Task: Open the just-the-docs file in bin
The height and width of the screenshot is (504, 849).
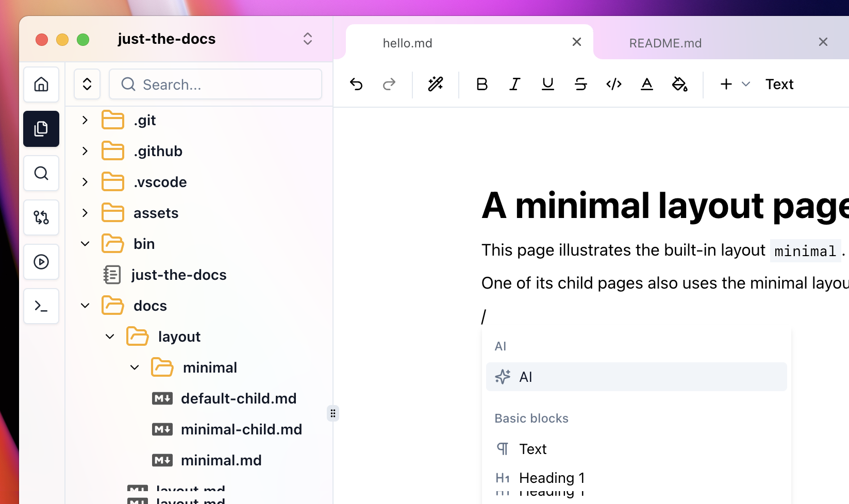Action: pos(178,275)
